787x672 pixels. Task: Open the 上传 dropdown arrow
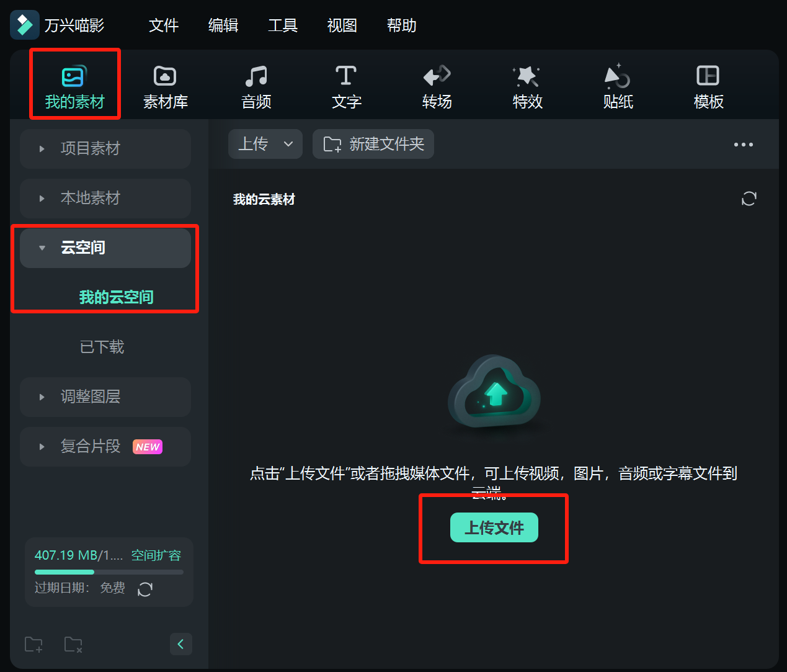tap(288, 144)
